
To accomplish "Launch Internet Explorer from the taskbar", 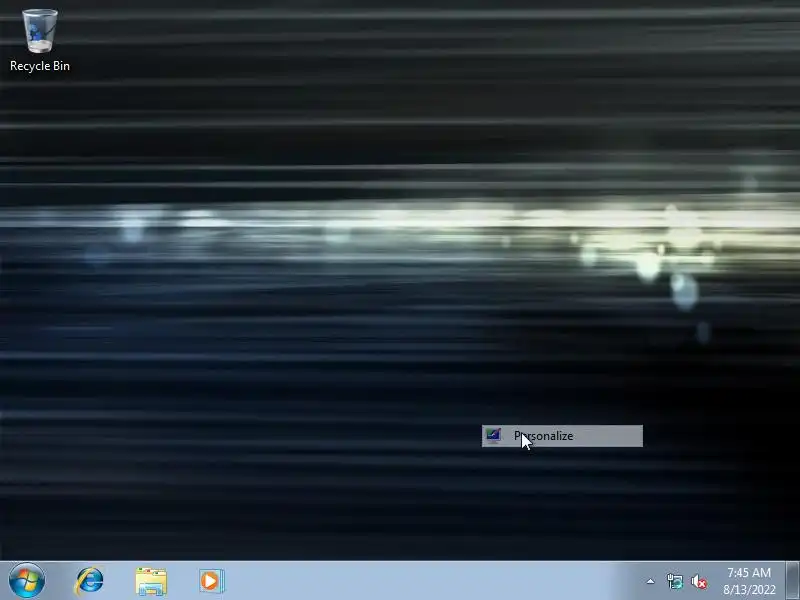I will click(90, 581).
